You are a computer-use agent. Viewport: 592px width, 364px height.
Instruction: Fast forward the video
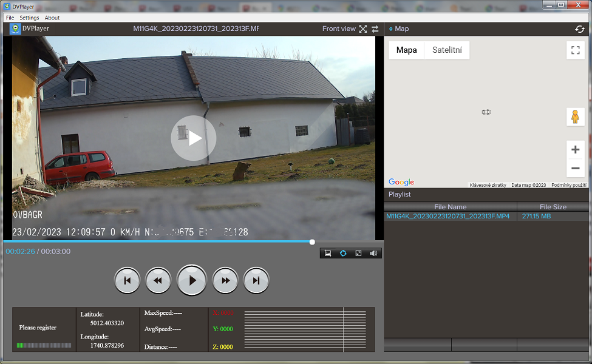[225, 280]
